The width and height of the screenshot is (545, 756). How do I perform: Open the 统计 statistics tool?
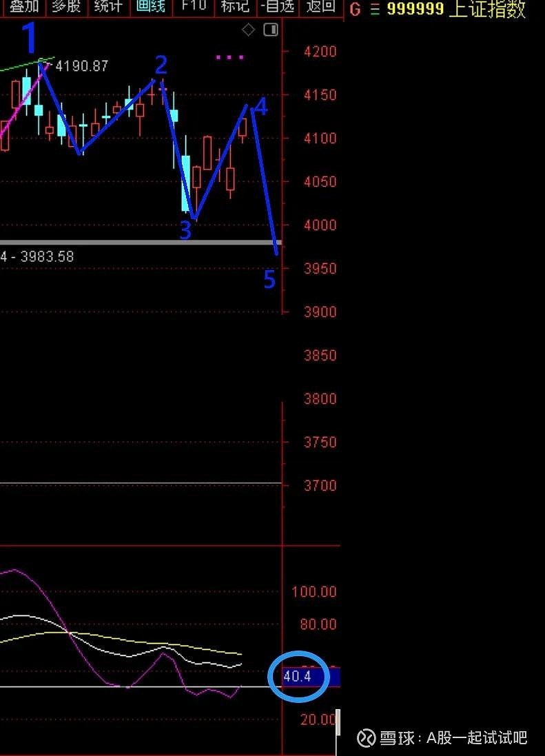(108, 7)
